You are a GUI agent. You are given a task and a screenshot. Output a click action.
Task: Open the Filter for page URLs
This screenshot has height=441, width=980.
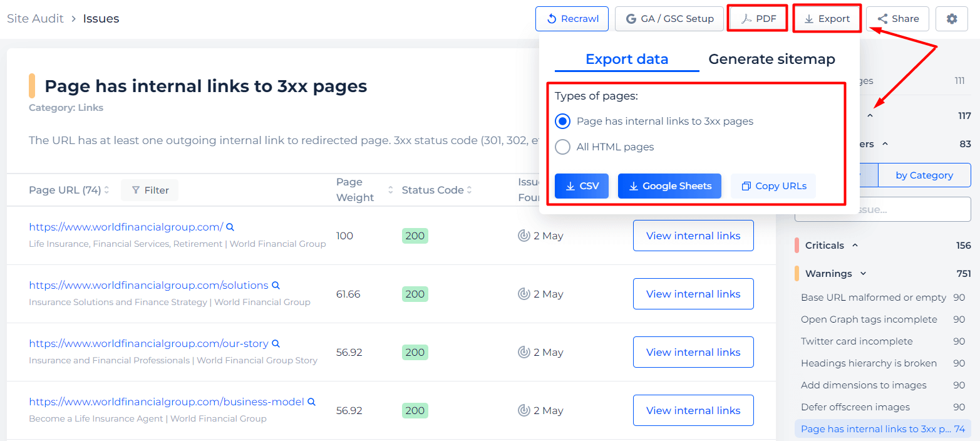click(x=150, y=190)
